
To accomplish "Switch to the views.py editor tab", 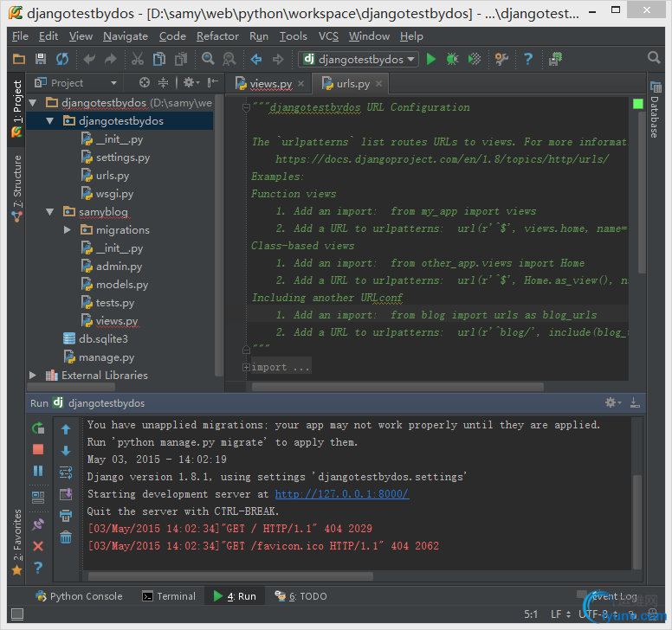I will click(x=270, y=84).
